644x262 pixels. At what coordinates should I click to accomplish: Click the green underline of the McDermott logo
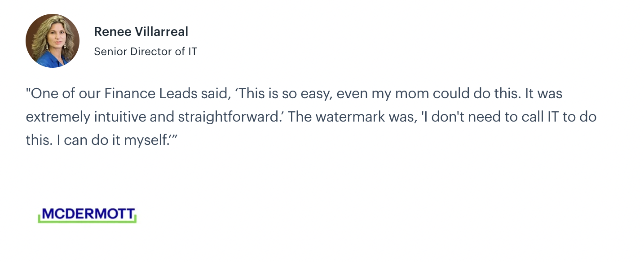coord(87,222)
